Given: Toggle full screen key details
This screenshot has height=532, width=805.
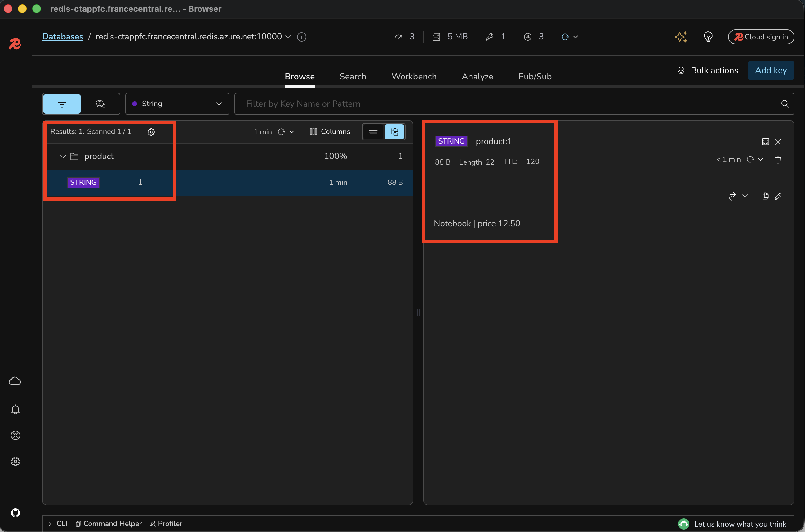Looking at the screenshot, I should (x=765, y=142).
